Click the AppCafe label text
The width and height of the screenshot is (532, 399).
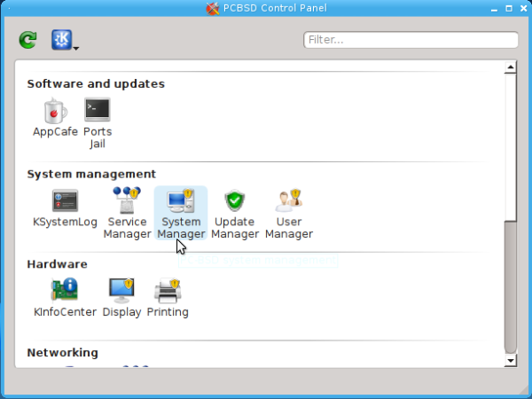coord(55,131)
